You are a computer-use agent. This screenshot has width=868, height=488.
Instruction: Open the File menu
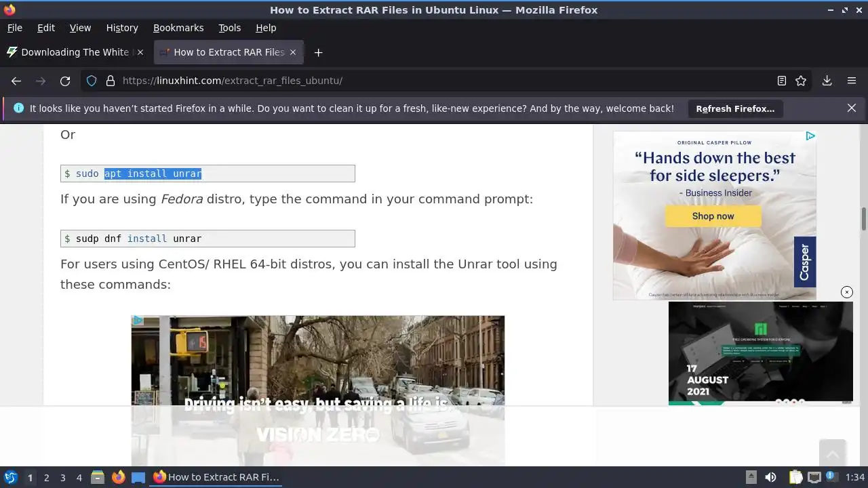(x=15, y=28)
